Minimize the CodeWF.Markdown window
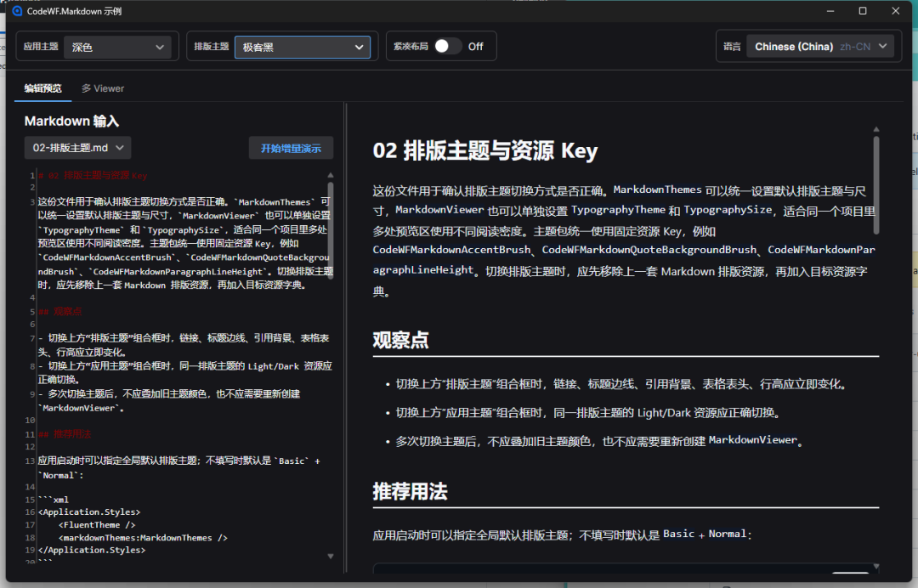Image resolution: width=918 pixels, height=588 pixels. click(x=830, y=11)
